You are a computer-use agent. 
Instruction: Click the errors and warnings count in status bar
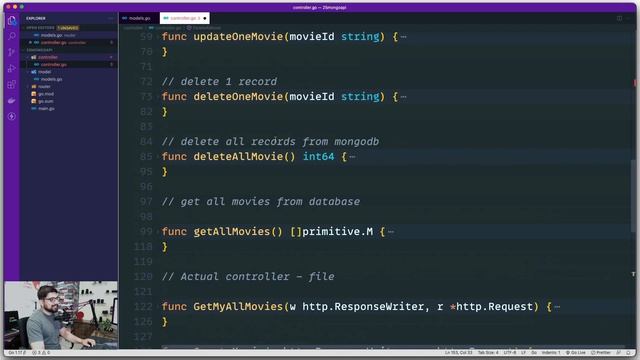coord(41,353)
